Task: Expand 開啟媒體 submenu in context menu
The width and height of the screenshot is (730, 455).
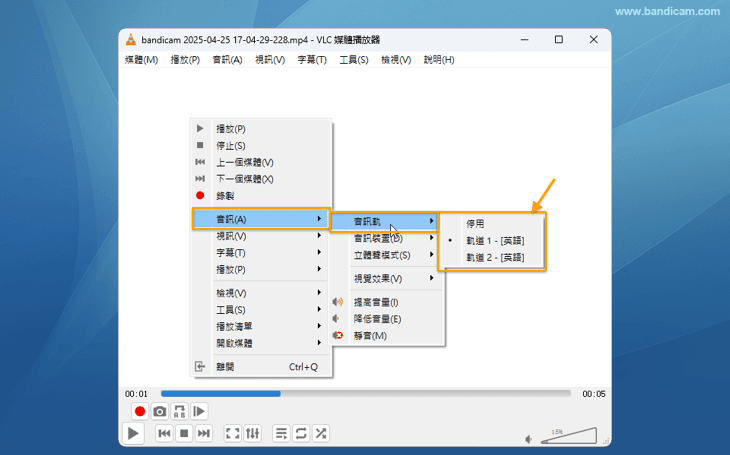Action: [262, 343]
